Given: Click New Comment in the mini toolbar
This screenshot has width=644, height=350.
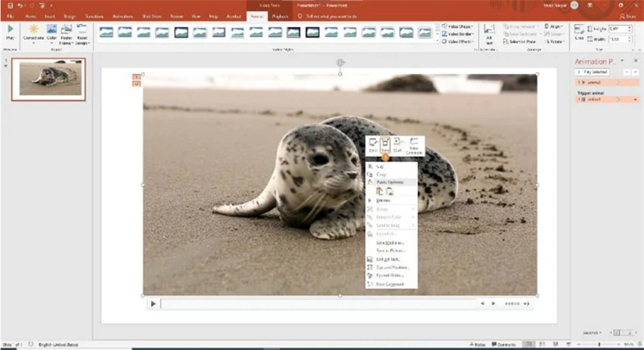Looking at the screenshot, I should pyautogui.click(x=414, y=145).
